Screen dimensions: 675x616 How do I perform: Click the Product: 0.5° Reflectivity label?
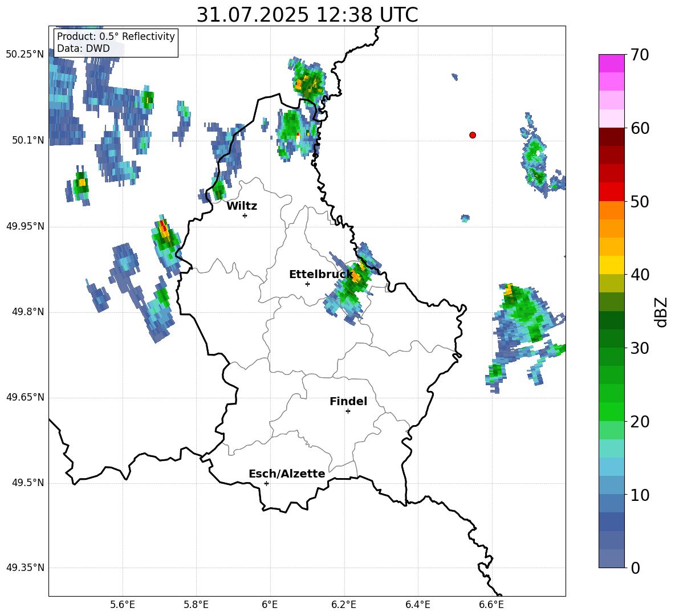point(116,36)
